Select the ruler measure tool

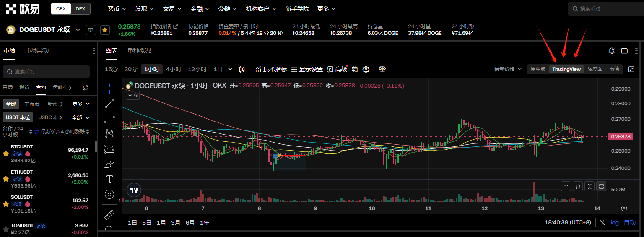(x=109, y=214)
